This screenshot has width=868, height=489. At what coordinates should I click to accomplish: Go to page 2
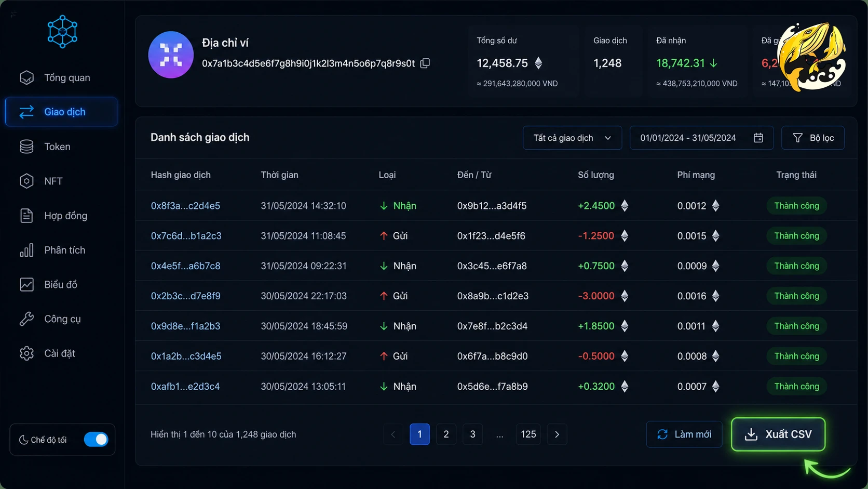(446, 434)
